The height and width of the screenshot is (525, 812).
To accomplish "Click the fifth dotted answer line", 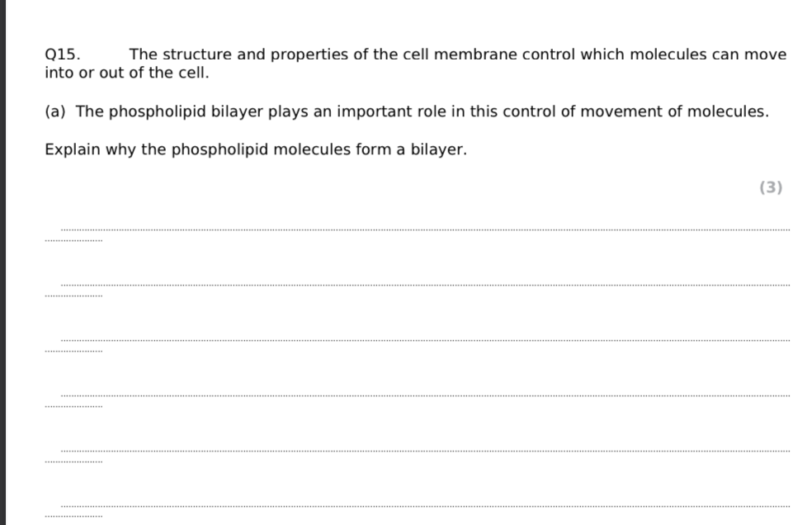I will pos(424,451).
